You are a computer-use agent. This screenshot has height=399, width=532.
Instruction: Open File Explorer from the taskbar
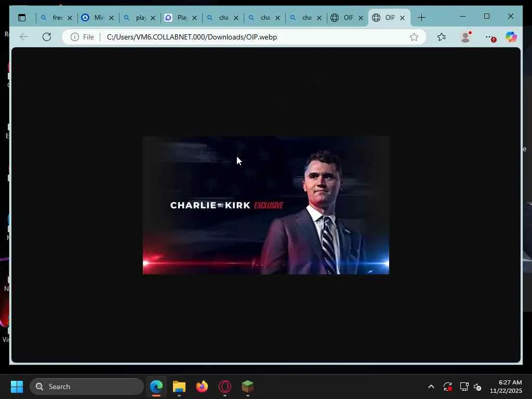[179, 387]
